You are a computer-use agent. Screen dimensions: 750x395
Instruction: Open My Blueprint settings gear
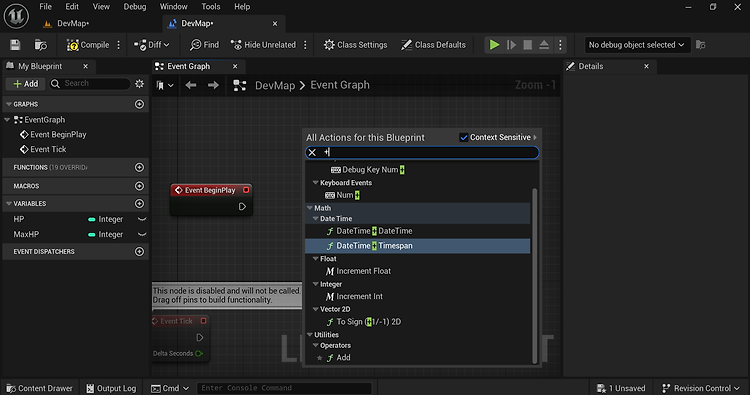tap(139, 84)
